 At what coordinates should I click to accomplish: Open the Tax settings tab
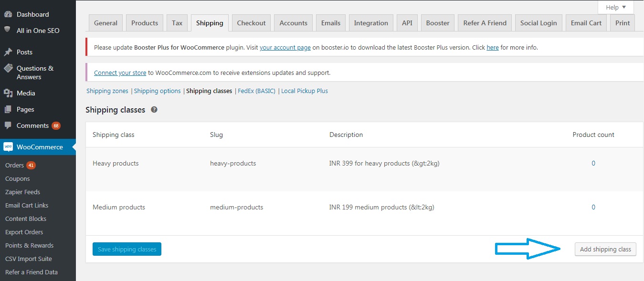pyautogui.click(x=177, y=23)
